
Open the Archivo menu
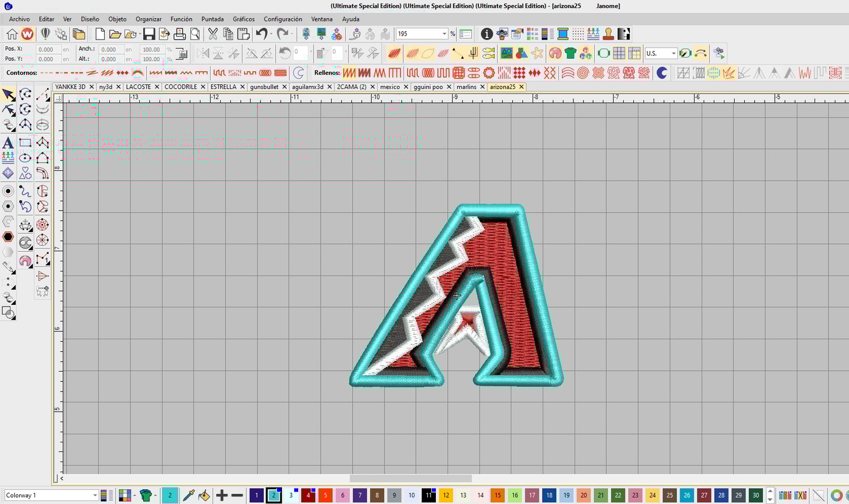point(19,19)
